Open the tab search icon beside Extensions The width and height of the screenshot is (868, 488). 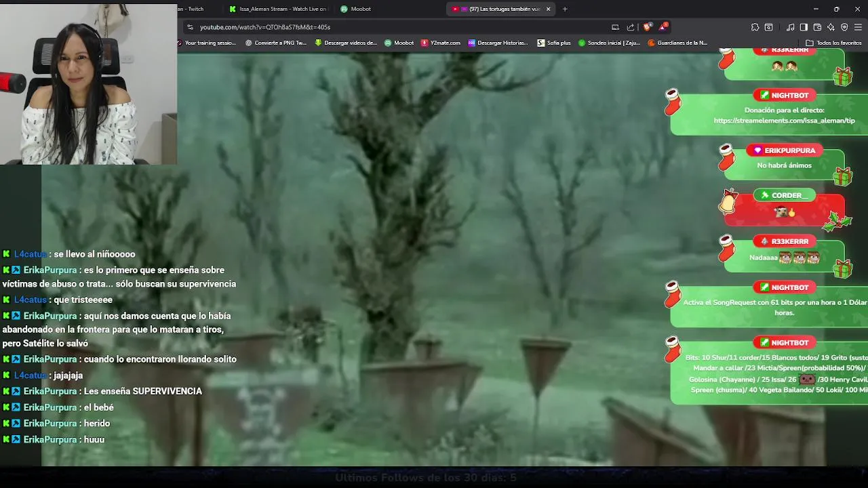[768, 27]
